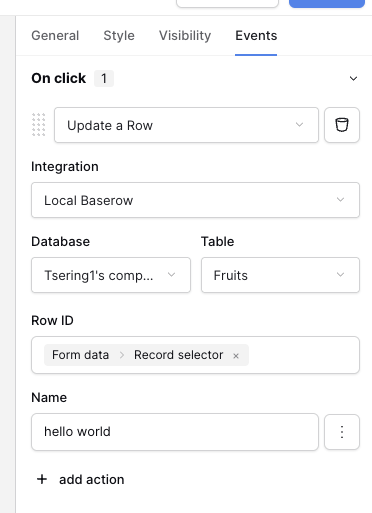Remove the Record selector chip
This screenshot has width=372, height=513.
click(236, 356)
